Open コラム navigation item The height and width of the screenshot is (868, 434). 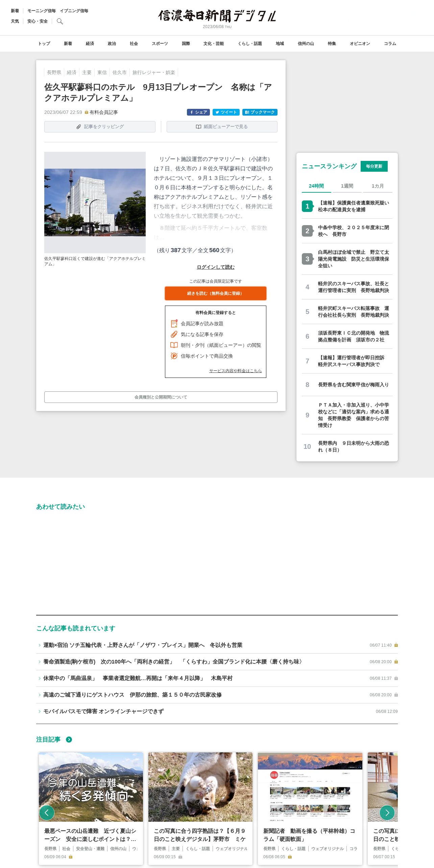[390, 44]
